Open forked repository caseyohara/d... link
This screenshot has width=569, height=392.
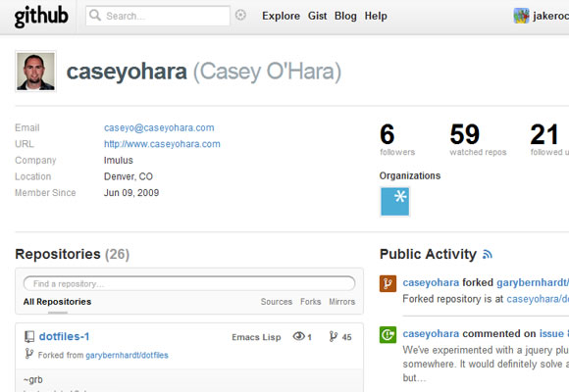pyautogui.click(x=538, y=299)
